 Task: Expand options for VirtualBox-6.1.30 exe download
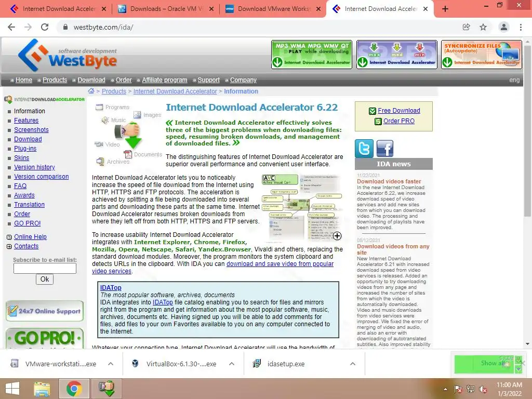pyautogui.click(x=232, y=364)
